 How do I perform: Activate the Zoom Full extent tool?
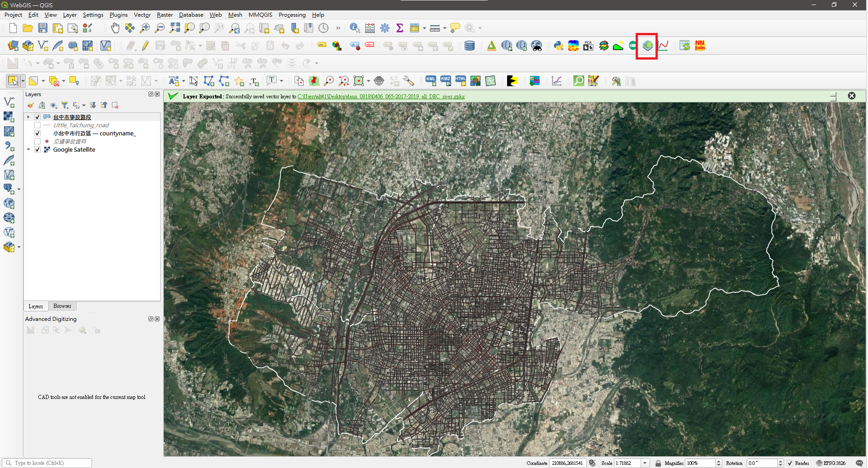tap(175, 28)
